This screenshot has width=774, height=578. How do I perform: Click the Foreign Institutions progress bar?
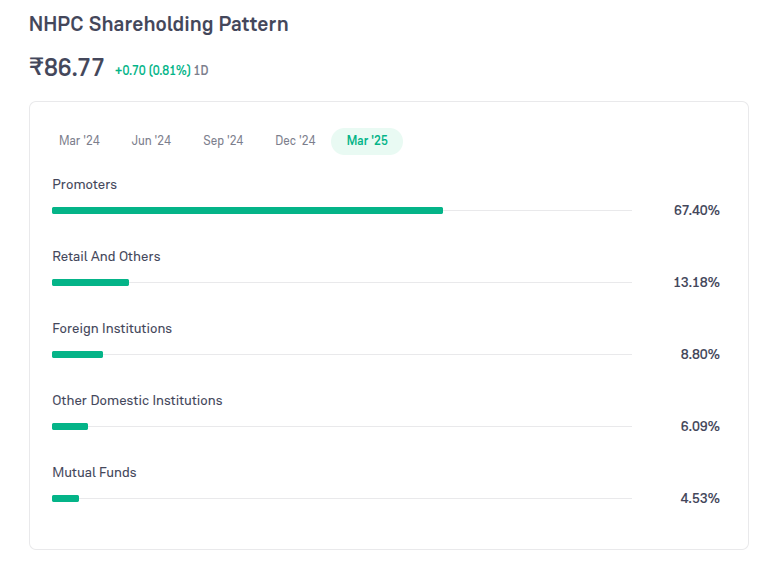point(342,354)
